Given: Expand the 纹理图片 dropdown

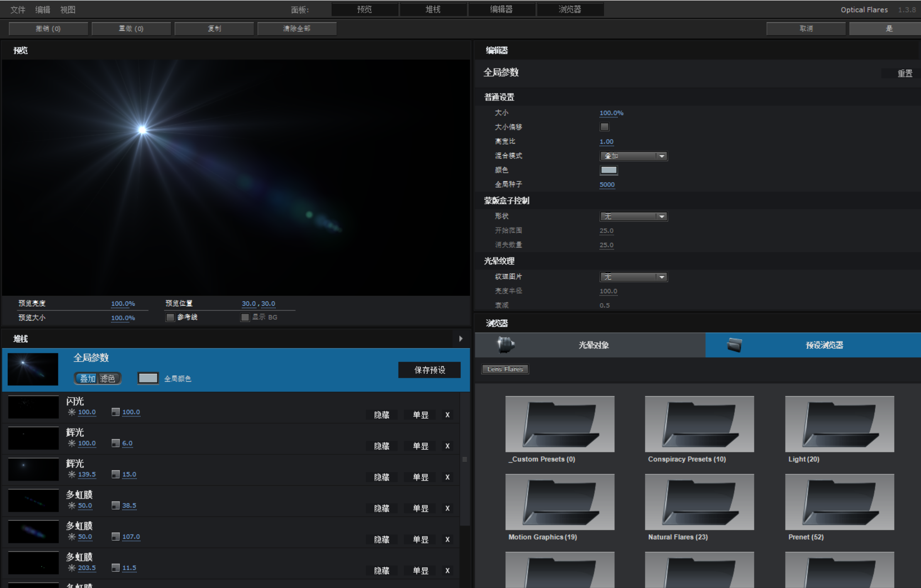Looking at the screenshot, I should click(x=633, y=277).
